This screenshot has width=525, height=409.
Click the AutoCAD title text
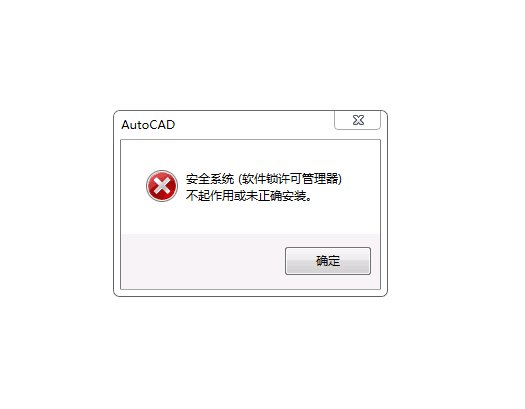click(x=148, y=125)
